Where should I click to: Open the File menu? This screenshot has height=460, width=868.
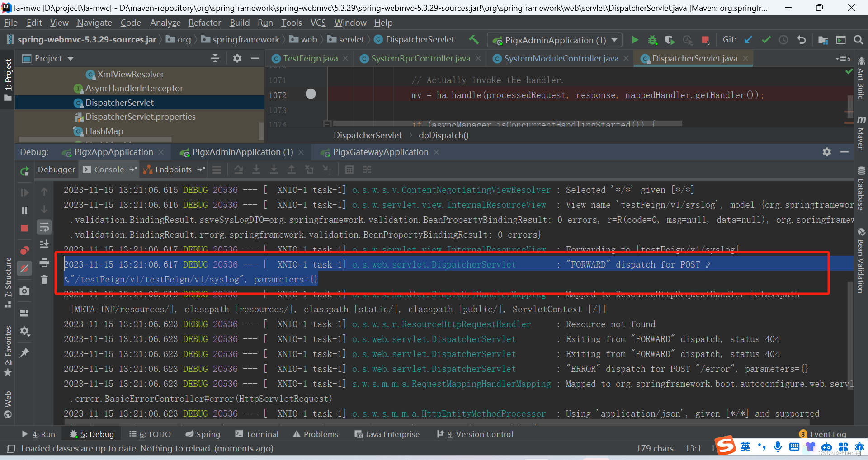pos(11,23)
